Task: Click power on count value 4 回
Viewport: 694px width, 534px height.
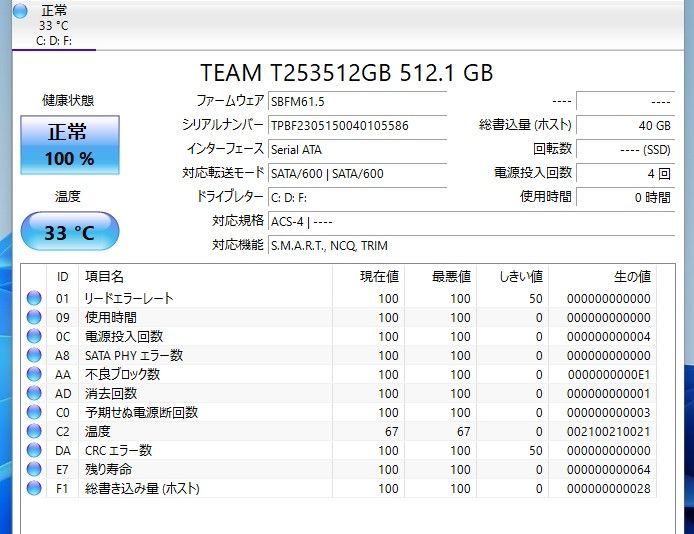Action: 625,173
